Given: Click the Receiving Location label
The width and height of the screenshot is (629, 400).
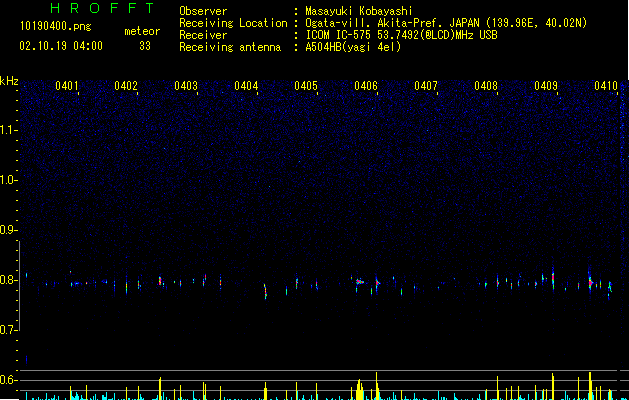Looking at the screenshot, I should (233, 23).
